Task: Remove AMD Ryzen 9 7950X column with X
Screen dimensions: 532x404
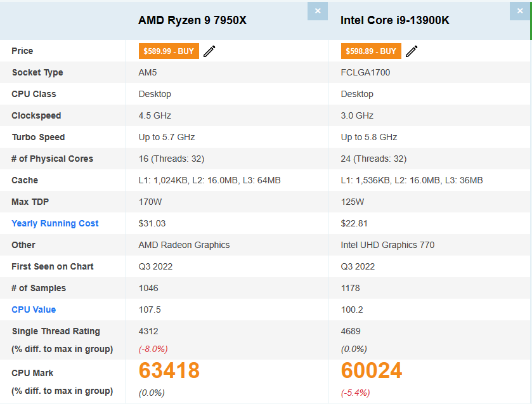Action: tap(318, 11)
